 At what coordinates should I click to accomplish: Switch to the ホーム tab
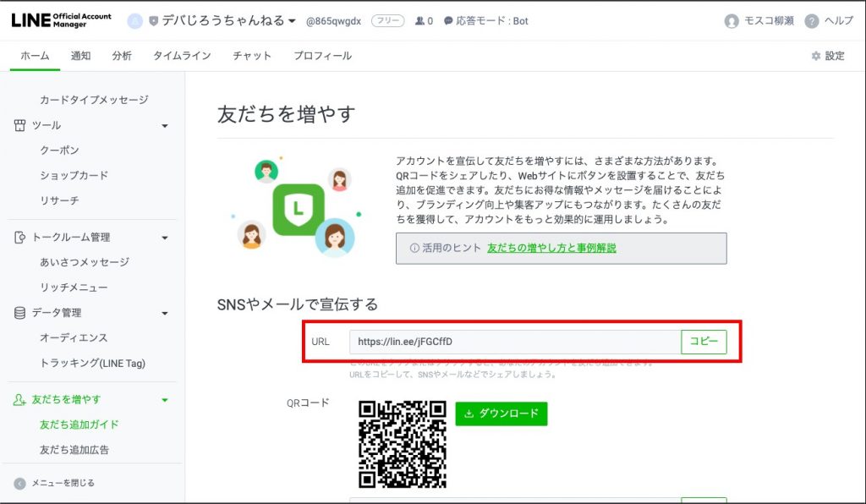tap(35, 56)
